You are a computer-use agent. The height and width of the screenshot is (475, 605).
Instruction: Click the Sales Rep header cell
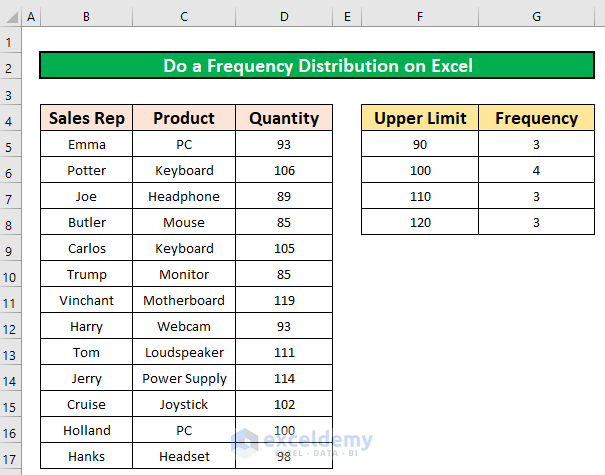pyautogui.click(x=87, y=118)
